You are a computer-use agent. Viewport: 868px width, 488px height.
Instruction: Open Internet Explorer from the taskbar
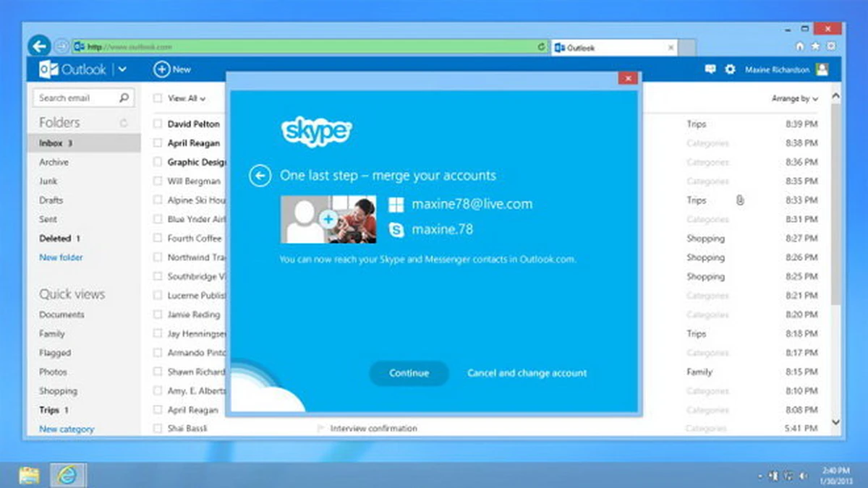[x=68, y=474]
